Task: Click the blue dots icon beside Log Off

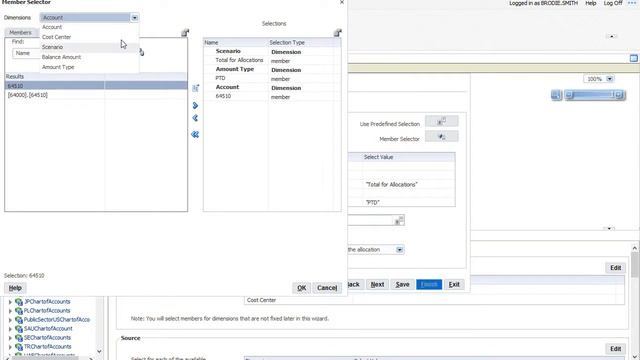Action: click(x=632, y=3)
